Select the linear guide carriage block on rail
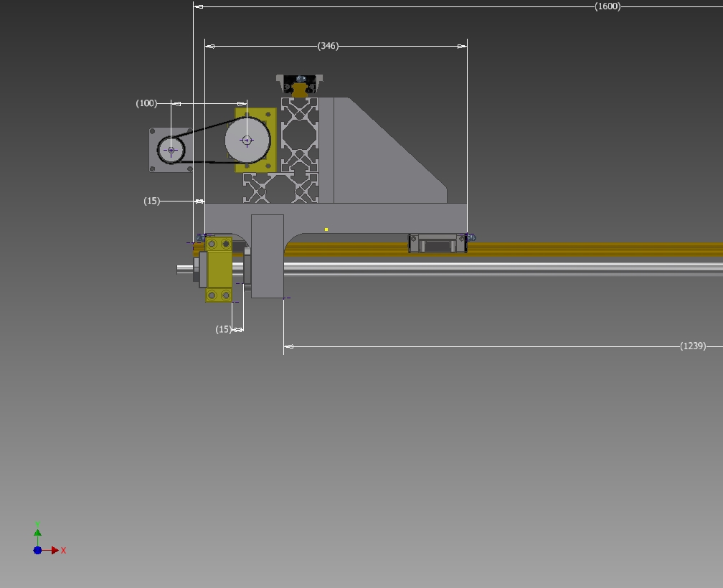Viewport: 723px width, 588px height. (x=437, y=244)
